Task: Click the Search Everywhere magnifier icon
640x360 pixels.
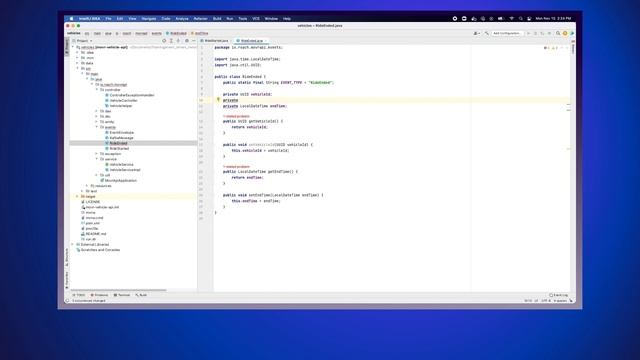Action: 558,33
